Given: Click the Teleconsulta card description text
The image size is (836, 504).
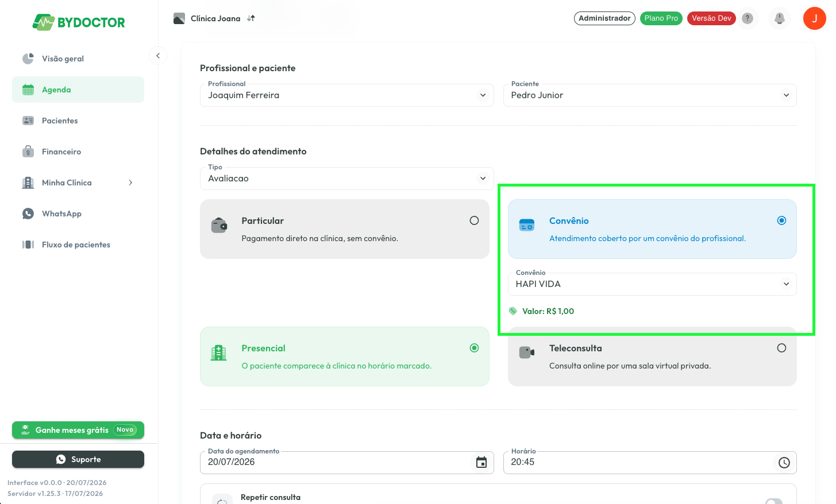Looking at the screenshot, I should (630, 366).
